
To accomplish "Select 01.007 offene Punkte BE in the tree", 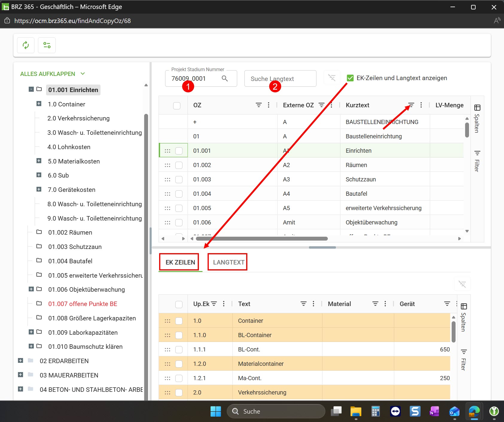I will click(83, 304).
